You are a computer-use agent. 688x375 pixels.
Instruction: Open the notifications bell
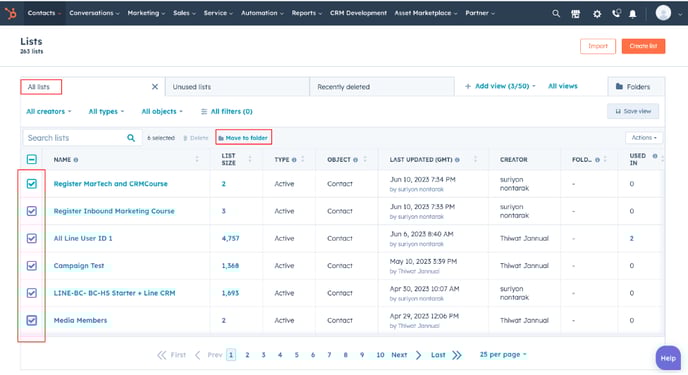point(633,14)
